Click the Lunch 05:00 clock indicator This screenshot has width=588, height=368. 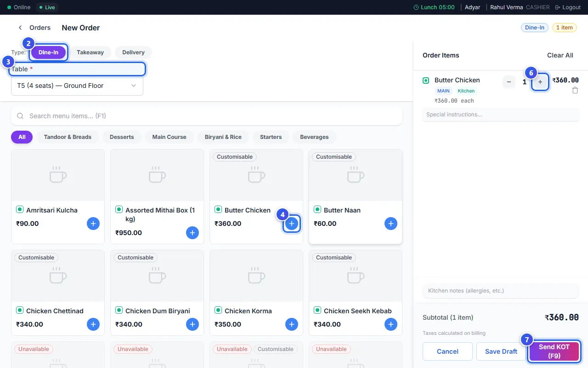coord(434,7)
